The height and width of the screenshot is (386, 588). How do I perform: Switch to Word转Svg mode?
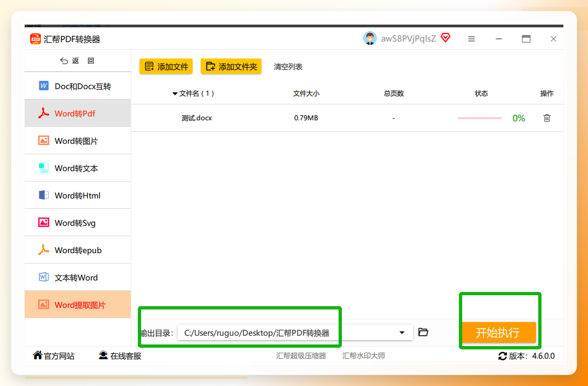coord(78,223)
